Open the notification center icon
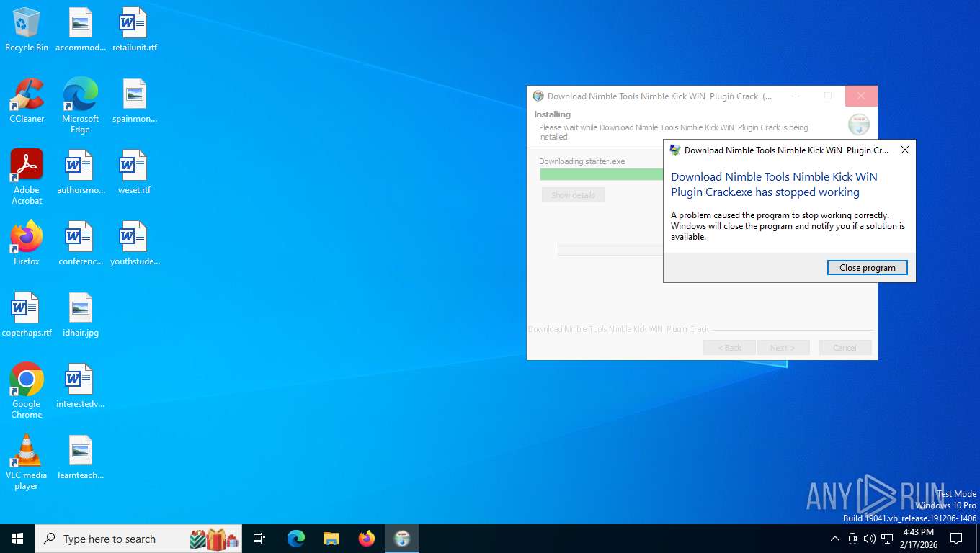This screenshot has height=553, width=980. 956,539
